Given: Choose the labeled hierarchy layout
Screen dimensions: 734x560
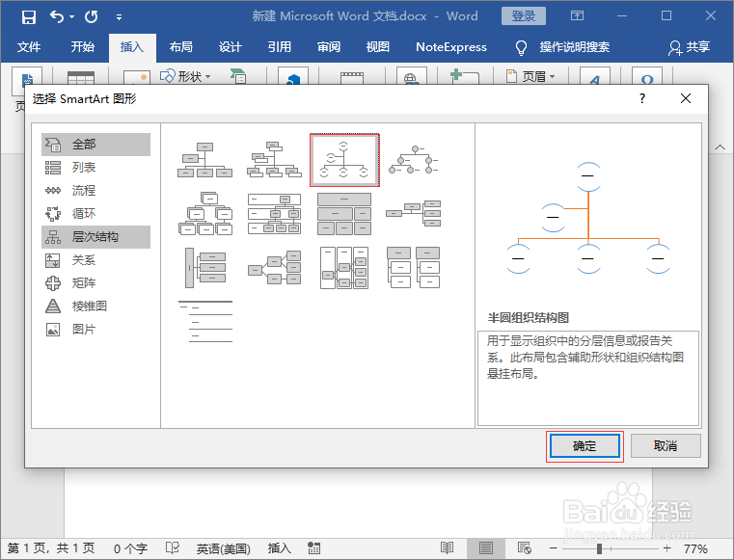Looking at the screenshot, I should 274,213.
